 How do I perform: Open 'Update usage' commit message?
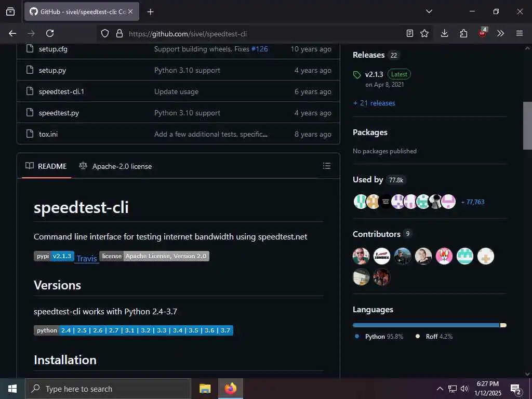point(177,91)
